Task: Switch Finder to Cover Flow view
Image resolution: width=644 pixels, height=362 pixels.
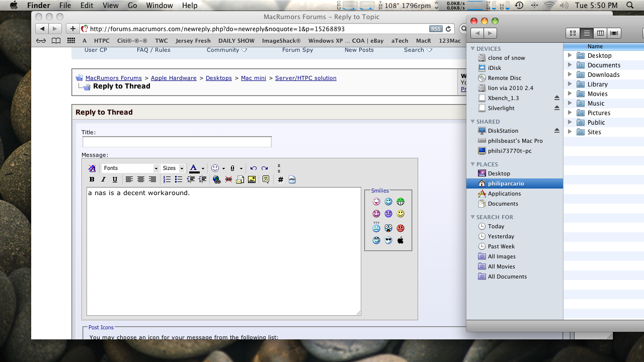Action: point(614,33)
